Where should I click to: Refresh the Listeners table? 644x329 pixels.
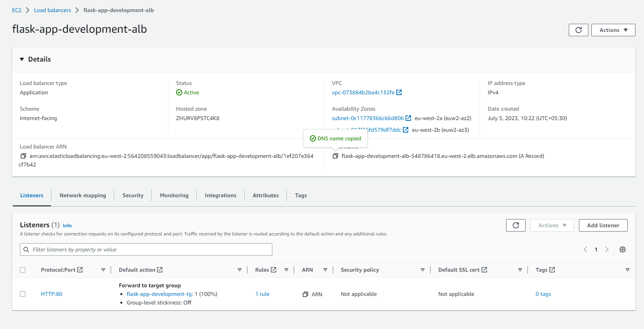tap(516, 225)
